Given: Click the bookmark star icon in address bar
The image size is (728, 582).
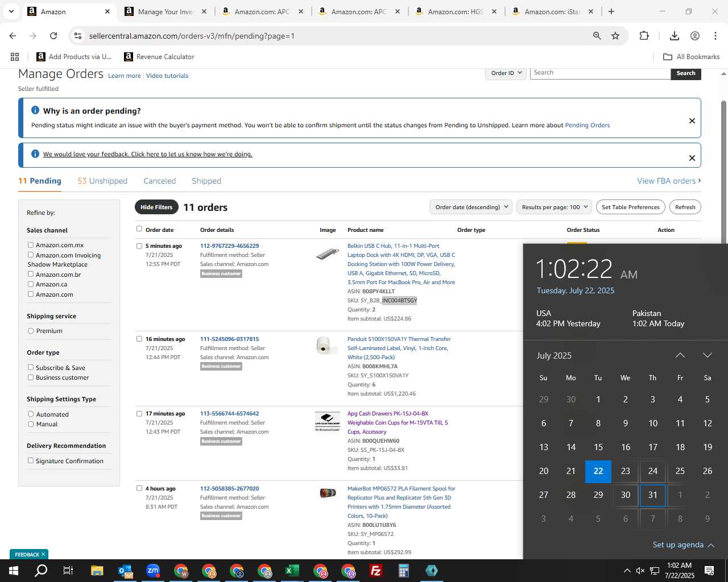Looking at the screenshot, I should coord(615,36).
